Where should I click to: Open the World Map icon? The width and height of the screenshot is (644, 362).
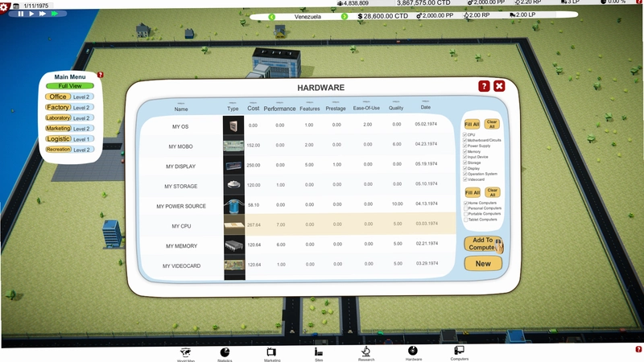click(185, 352)
